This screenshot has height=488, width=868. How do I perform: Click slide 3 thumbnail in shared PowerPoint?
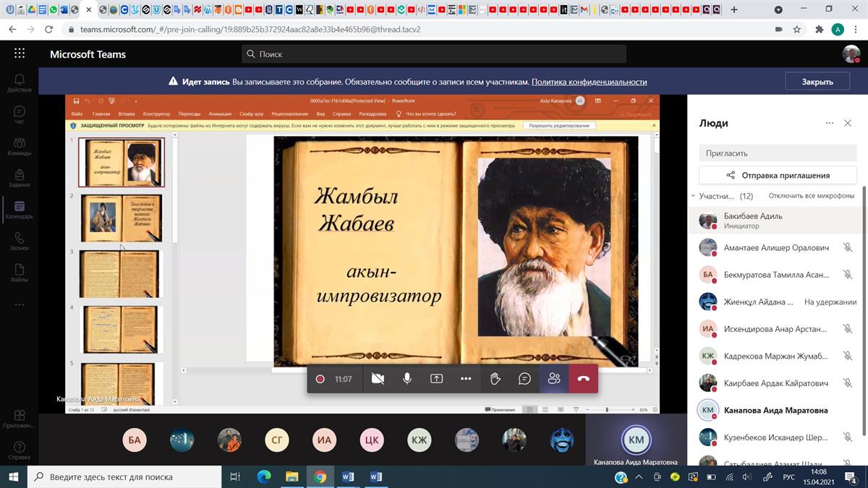pyautogui.click(x=120, y=274)
